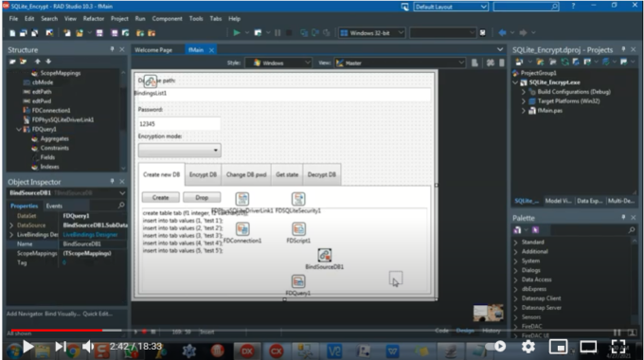Image resolution: width=644 pixels, height=360 pixels.
Task: Click the Structure panel move-down arrow
Action: pos(48,62)
